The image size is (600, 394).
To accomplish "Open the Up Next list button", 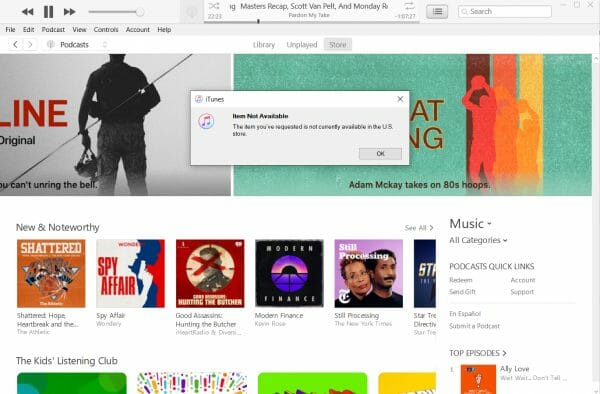I will [x=437, y=11].
